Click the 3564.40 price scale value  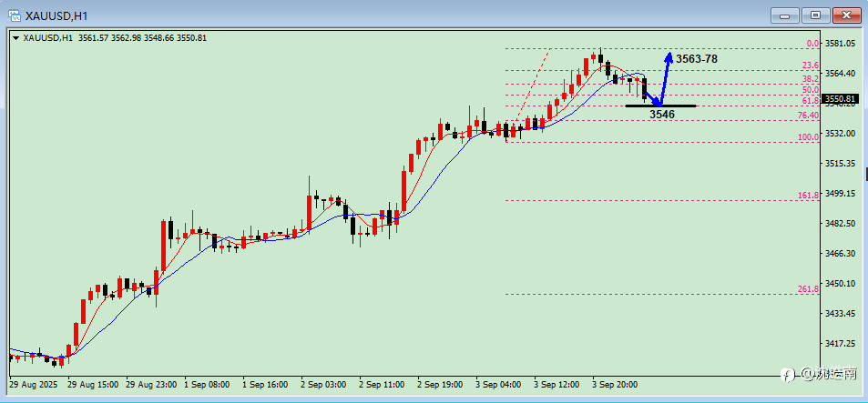[x=841, y=74]
